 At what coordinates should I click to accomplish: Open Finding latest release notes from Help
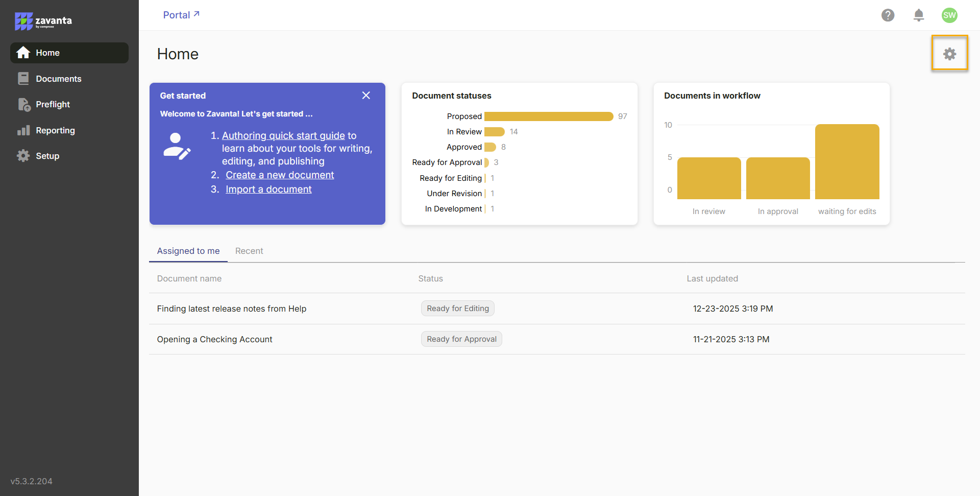coord(231,309)
